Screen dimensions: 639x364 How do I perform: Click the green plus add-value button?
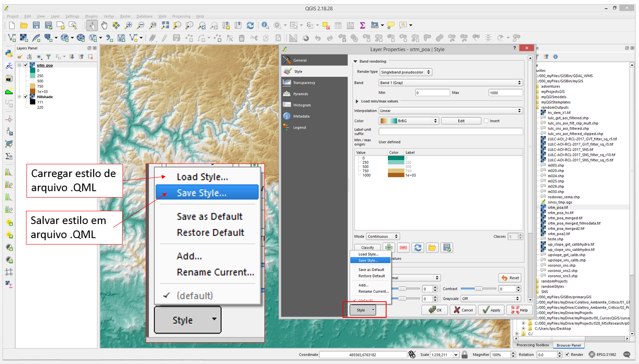point(388,248)
